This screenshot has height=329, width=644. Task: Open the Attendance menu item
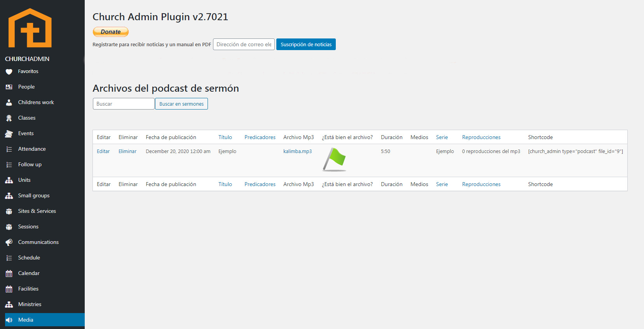32,149
